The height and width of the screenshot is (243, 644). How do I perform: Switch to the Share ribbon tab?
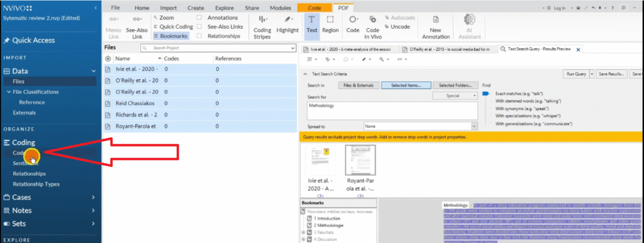(252, 8)
